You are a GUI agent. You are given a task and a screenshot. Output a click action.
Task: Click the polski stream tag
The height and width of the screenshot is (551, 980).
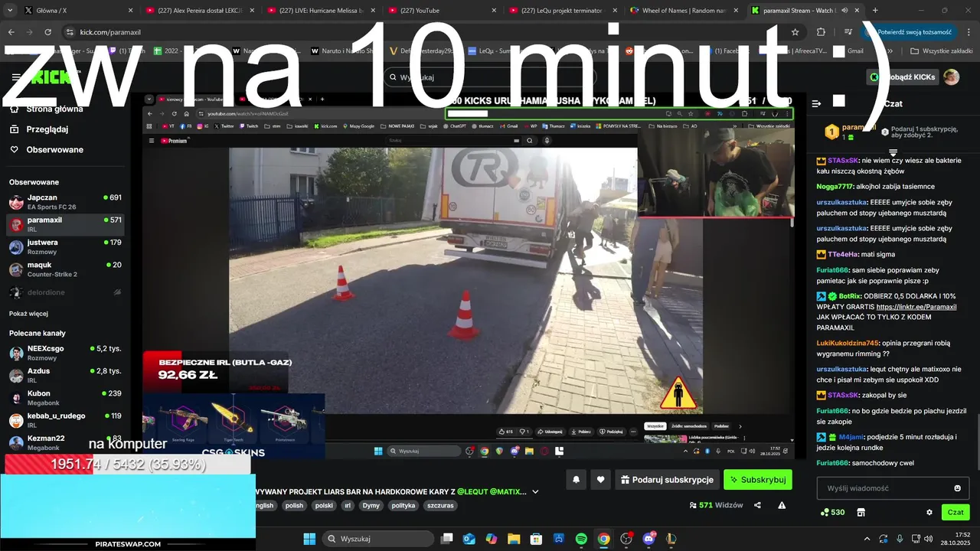324,506
